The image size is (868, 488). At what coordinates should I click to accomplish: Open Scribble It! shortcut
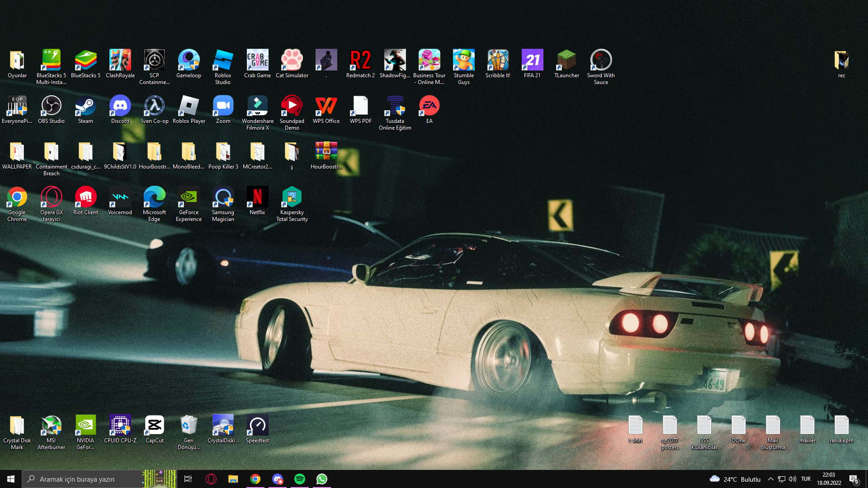point(498,63)
